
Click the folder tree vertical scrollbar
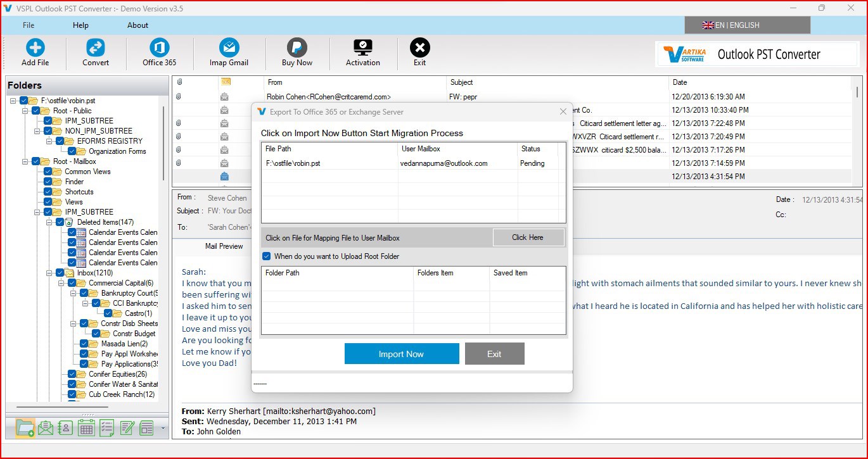[163, 142]
